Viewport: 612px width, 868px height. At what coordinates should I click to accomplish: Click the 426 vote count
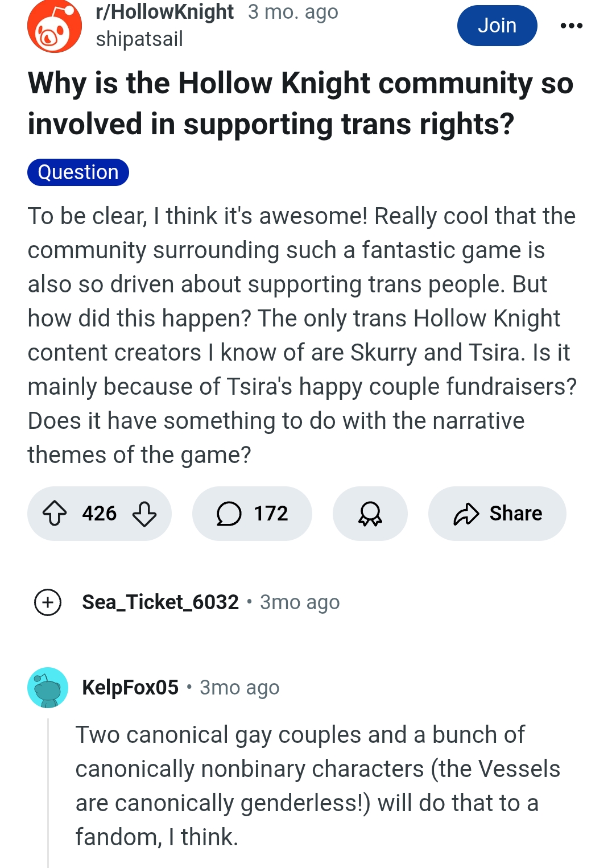tap(100, 513)
